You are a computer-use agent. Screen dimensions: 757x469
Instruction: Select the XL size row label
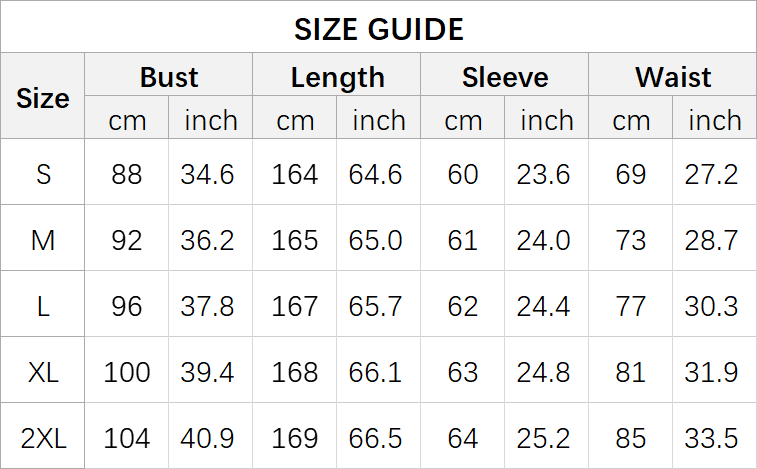pos(43,372)
